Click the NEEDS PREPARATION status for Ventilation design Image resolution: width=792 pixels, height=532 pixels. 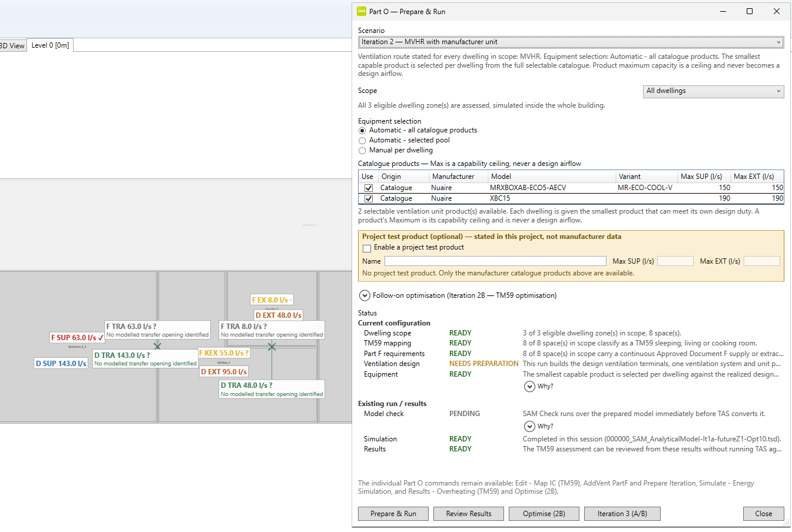point(484,364)
